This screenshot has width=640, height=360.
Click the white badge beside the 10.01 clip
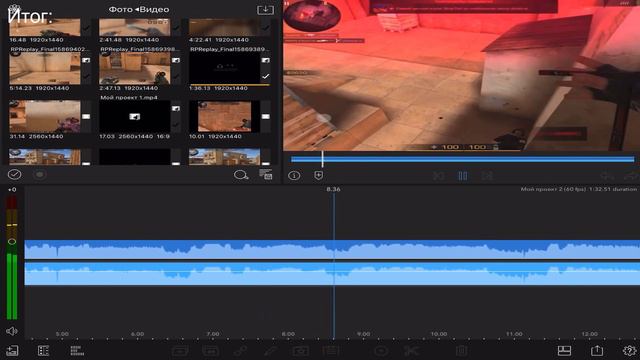point(265,117)
